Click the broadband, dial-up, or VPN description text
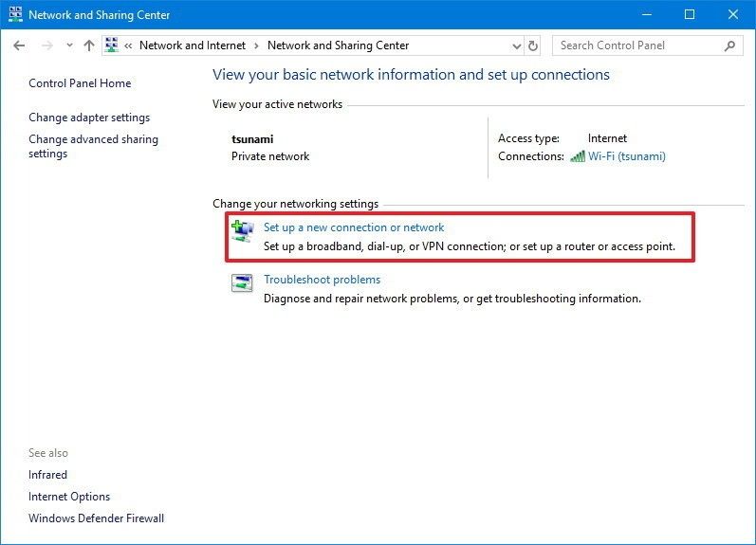The width and height of the screenshot is (756, 545). [x=470, y=246]
